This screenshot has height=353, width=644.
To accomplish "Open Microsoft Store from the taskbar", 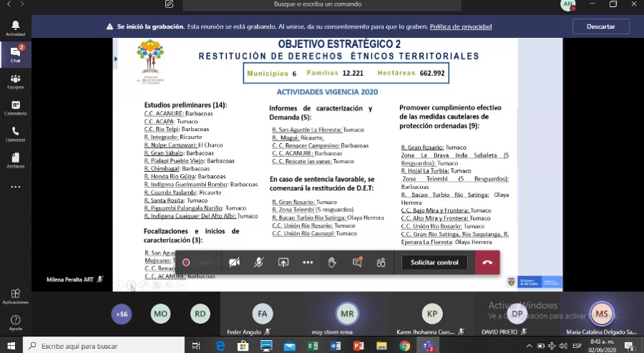I will pyautogui.click(x=243, y=346).
